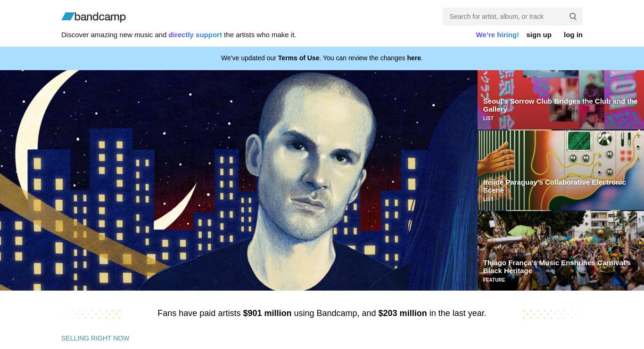
Task: Review changes via the here link
Action: 414,58
